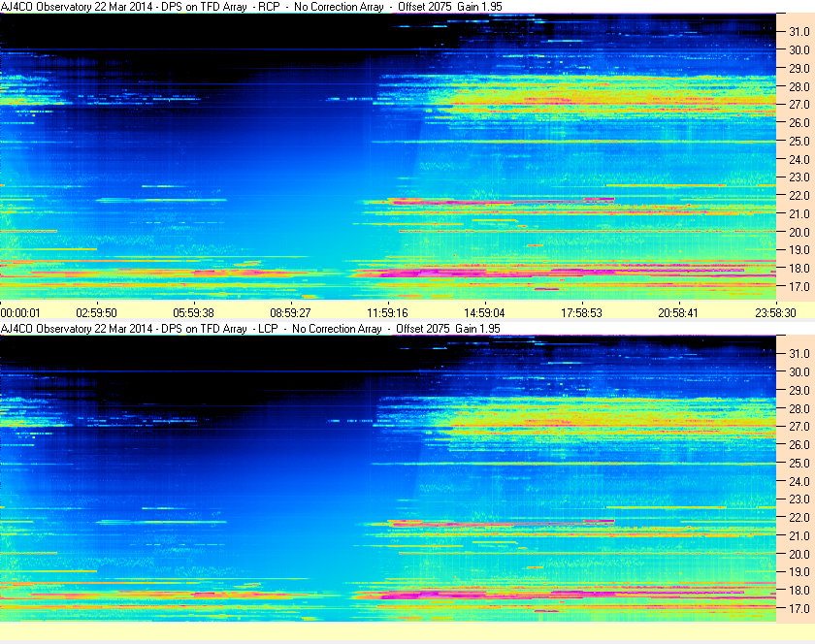Click 17.0 frequency label in RCP plot
This screenshot has width=815, height=644.
799,287
